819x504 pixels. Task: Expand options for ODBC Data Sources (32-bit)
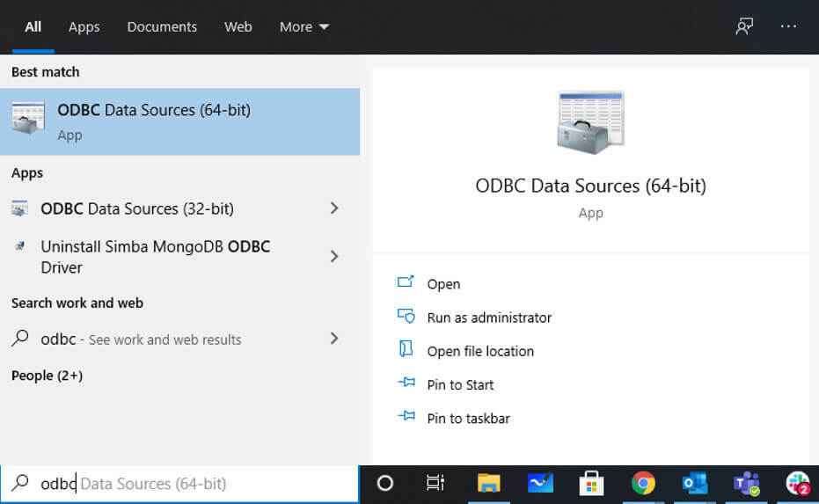pos(334,208)
